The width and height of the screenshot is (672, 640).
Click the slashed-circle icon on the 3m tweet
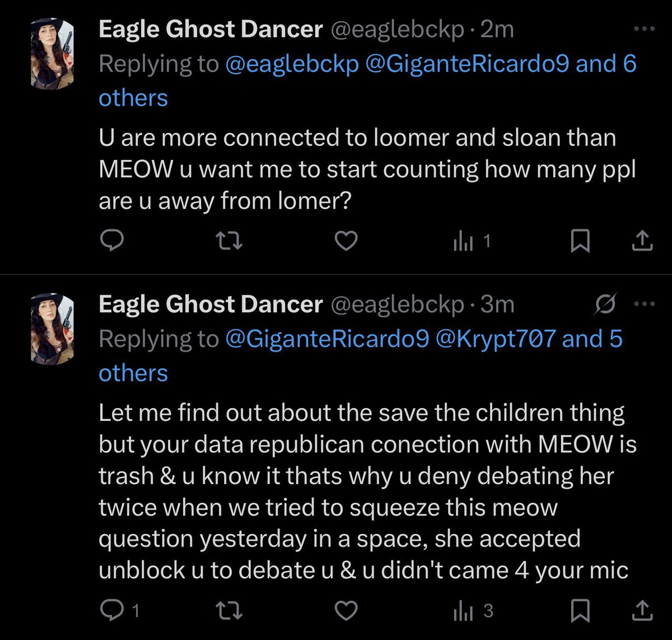[606, 304]
